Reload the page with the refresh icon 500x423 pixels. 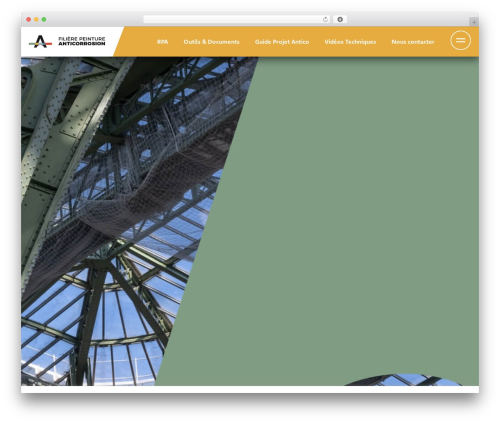[325, 20]
